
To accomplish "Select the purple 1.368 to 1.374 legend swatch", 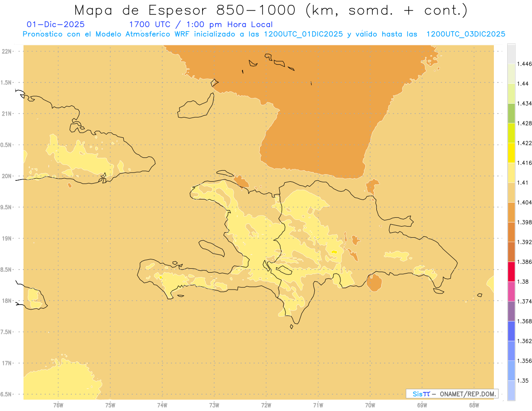I will click(x=511, y=311).
